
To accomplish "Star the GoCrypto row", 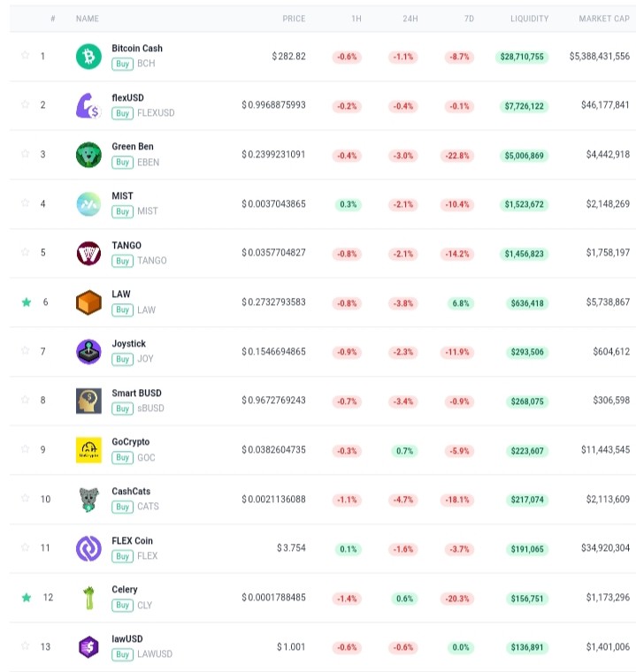I will point(26,448).
